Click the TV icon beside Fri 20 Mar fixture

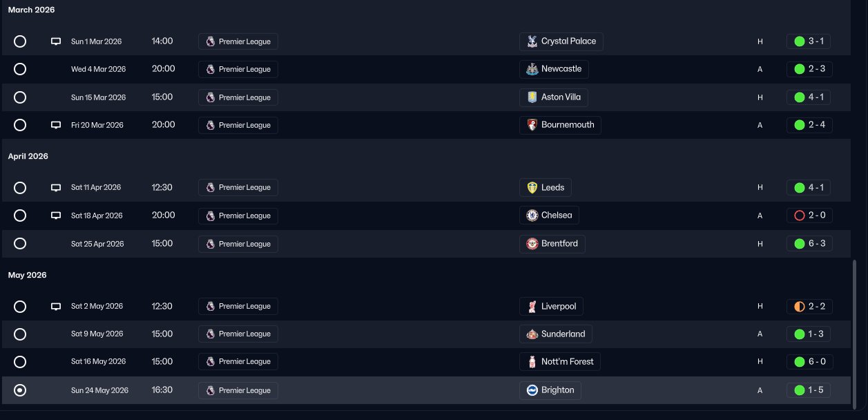56,125
